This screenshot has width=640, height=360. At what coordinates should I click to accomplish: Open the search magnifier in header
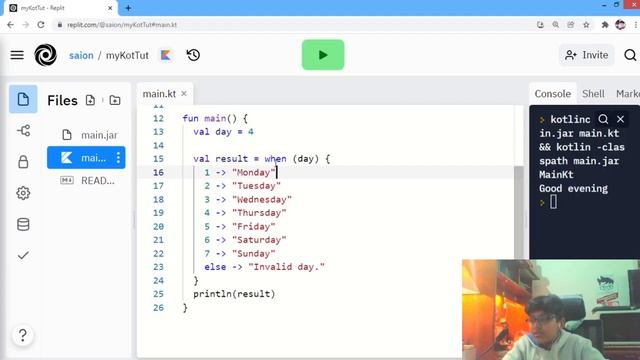[x=630, y=55]
